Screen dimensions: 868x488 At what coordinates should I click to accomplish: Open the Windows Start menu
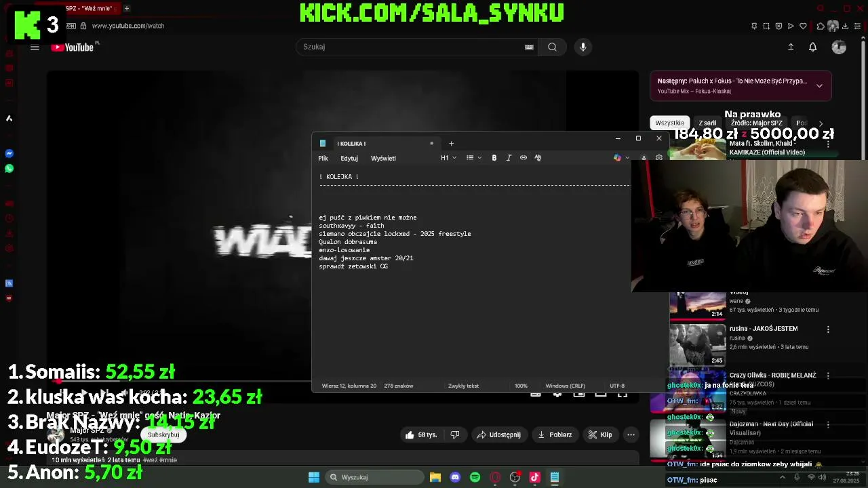click(314, 477)
